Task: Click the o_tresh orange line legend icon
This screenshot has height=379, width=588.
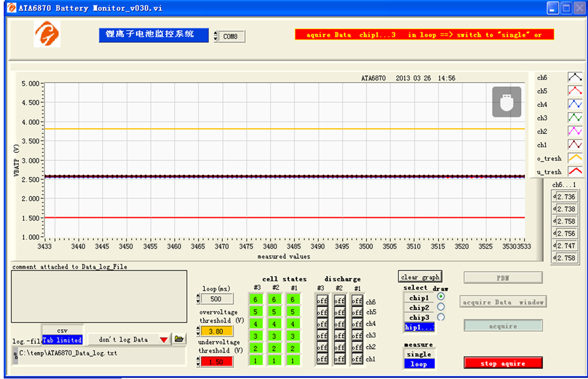Action: tap(575, 158)
